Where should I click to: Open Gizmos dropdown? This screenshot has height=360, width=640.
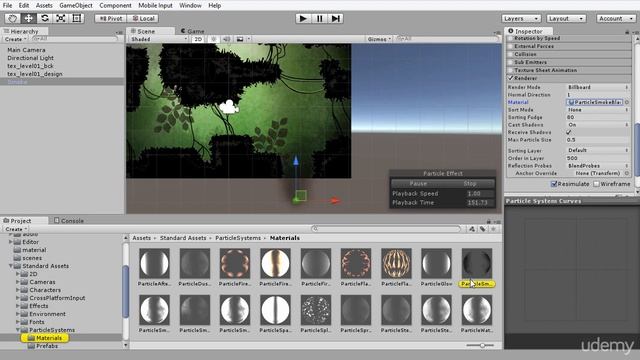click(379, 39)
